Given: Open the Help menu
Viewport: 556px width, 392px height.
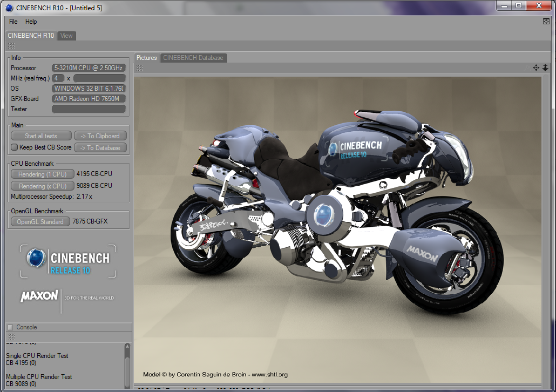Looking at the screenshot, I should pyautogui.click(x=31, y=21).
